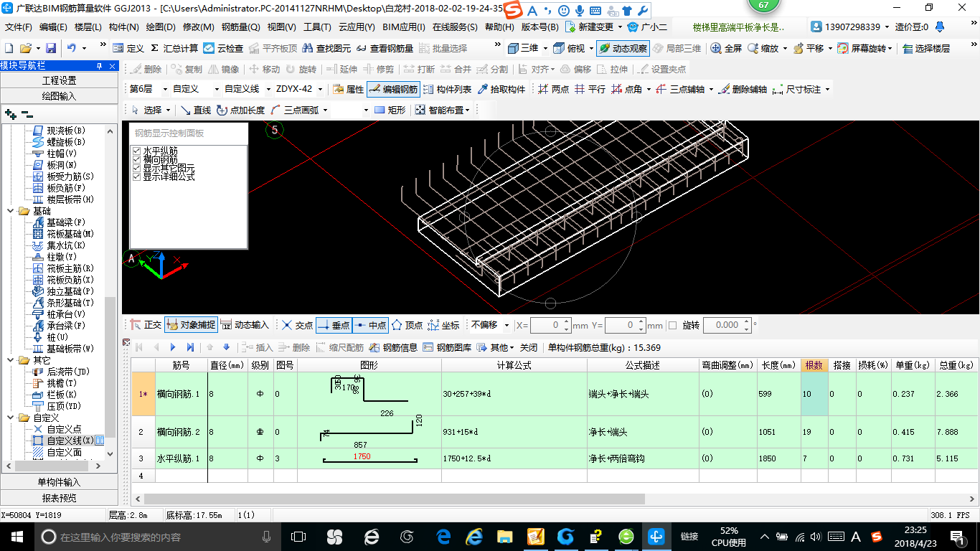Open Windows Start menu

pyautogui.click(x=17, y=536)
